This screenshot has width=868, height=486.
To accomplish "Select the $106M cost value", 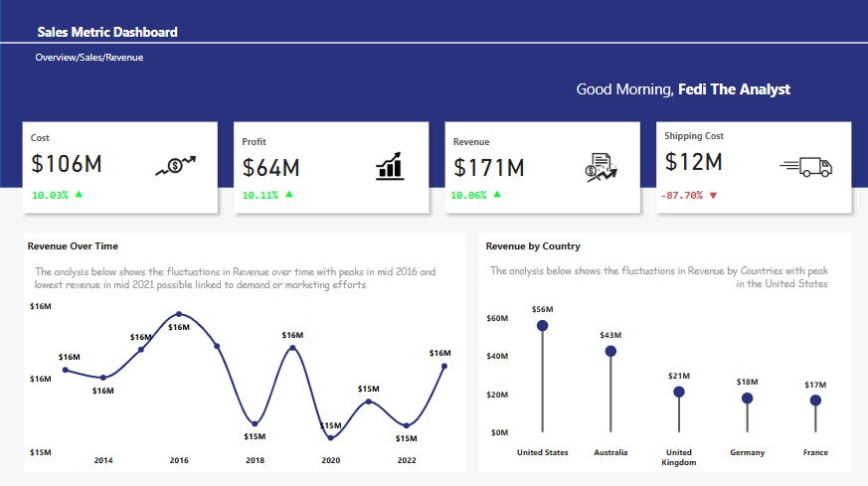I will tap(67, 164).
